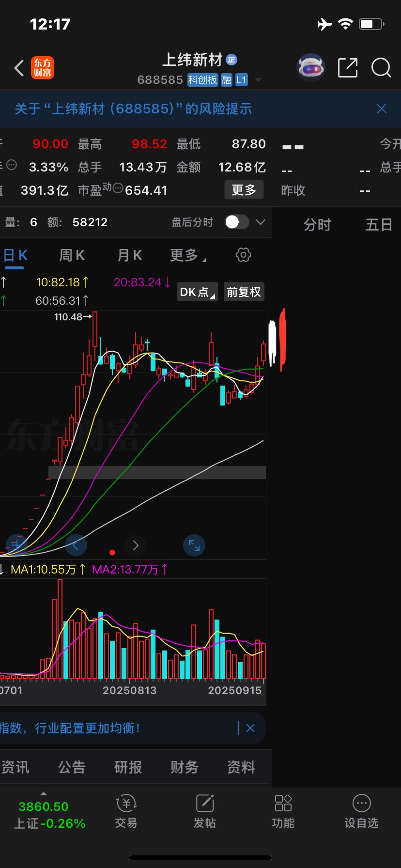Switch to the 分时 tab
Viewport: 401px width, 868px height.
(317, 225)
